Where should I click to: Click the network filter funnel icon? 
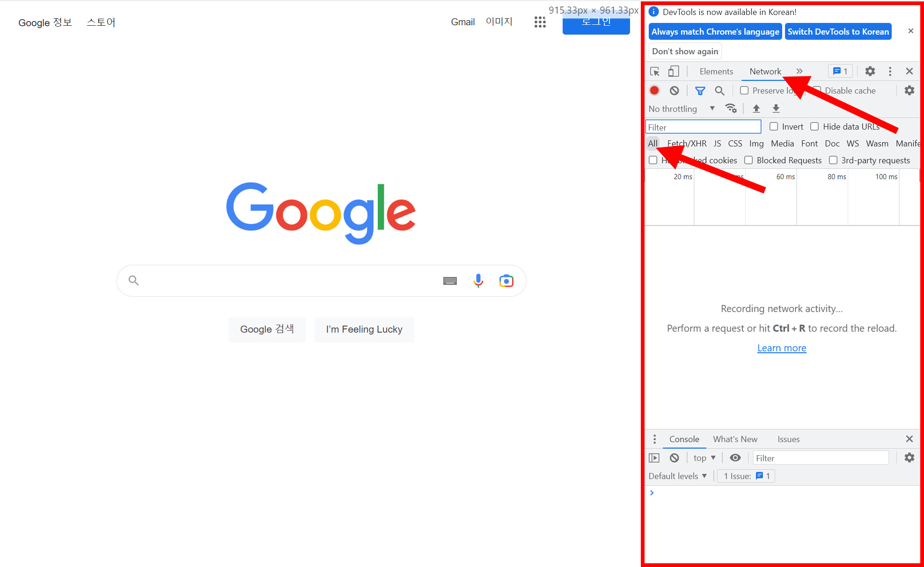point(700,91)
